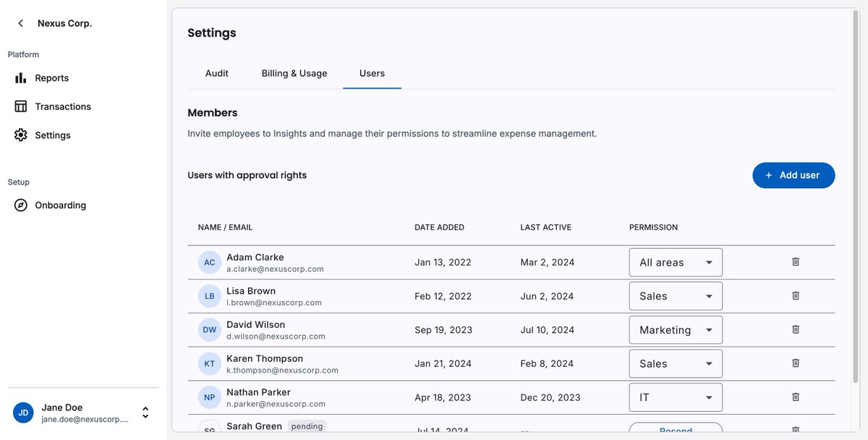Click the name Adam Clarke
The height and width of the screenshot is (440, 868).
[255, 257]
